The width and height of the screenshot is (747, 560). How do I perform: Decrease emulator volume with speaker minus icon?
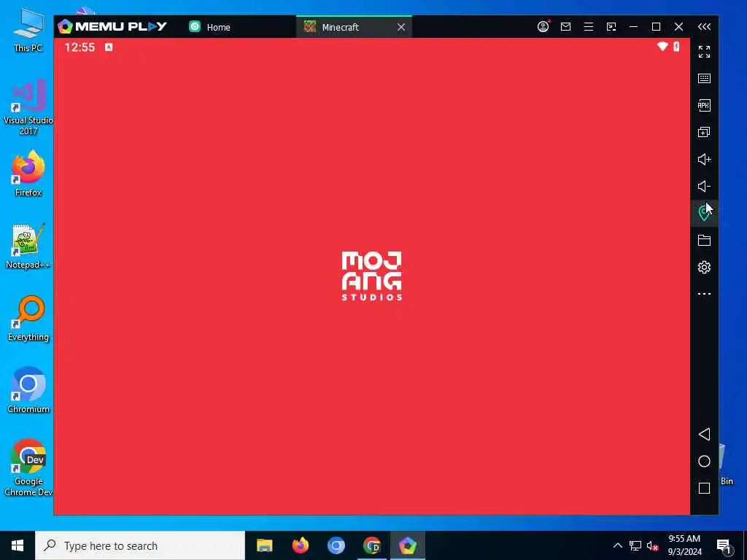coord(704,186)
